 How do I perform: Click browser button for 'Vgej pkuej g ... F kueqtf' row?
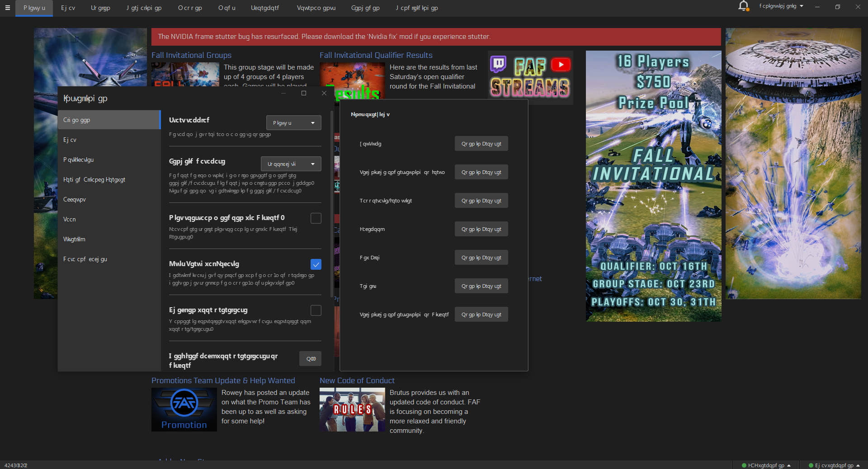[481, 314]
